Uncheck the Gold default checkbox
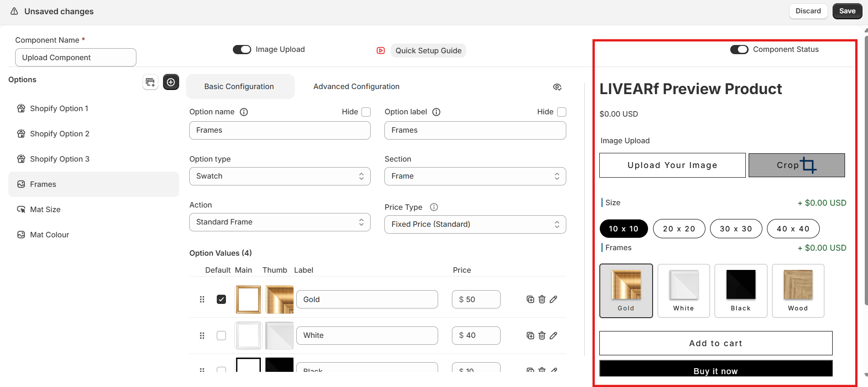Viewport: 868px width, 387px height. click(x=221, y=299)
